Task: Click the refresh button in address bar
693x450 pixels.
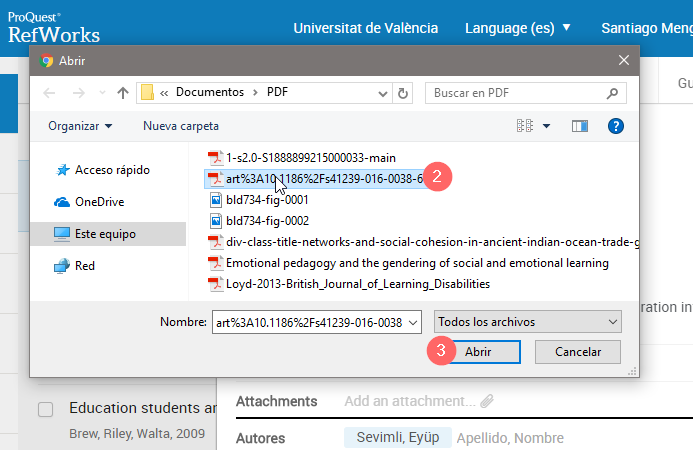Action: coord(403,92)
